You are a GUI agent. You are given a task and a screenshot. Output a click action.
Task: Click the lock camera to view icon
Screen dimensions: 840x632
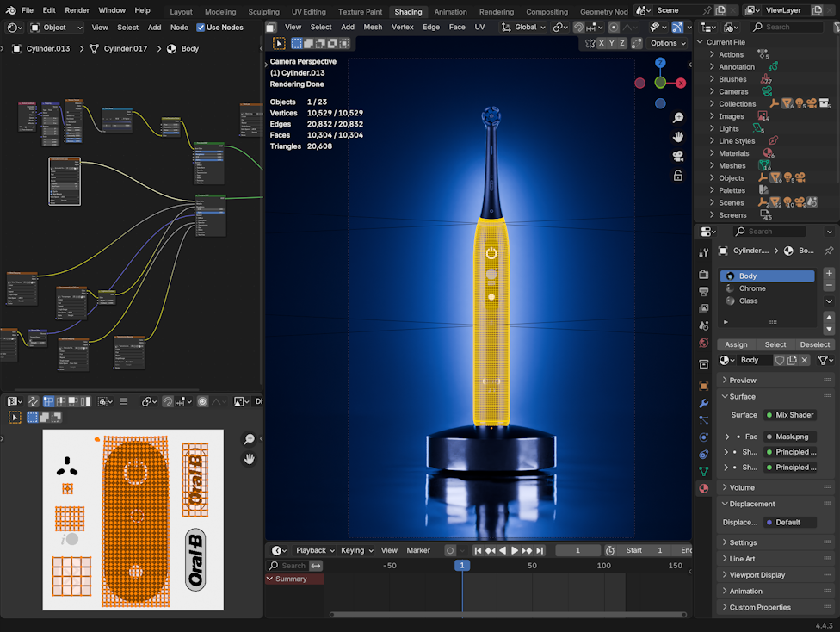click(678, 176)
